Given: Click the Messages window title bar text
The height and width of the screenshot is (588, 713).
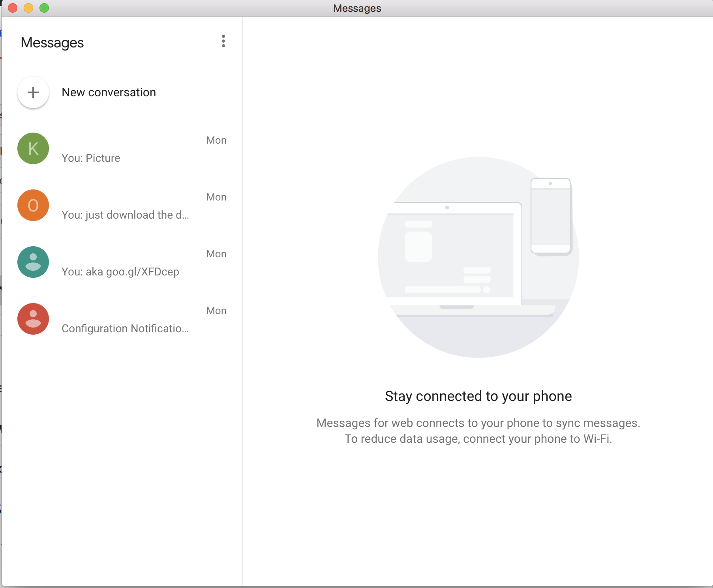Looking at the screenshot, I should [357, 8].
